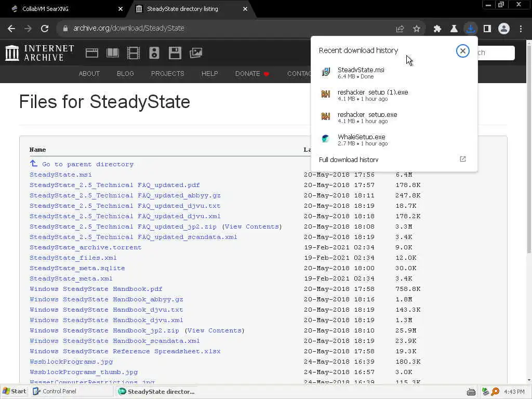Open the Chrome Labs flask icon
The image size is (532, 399).
point(454,29)
